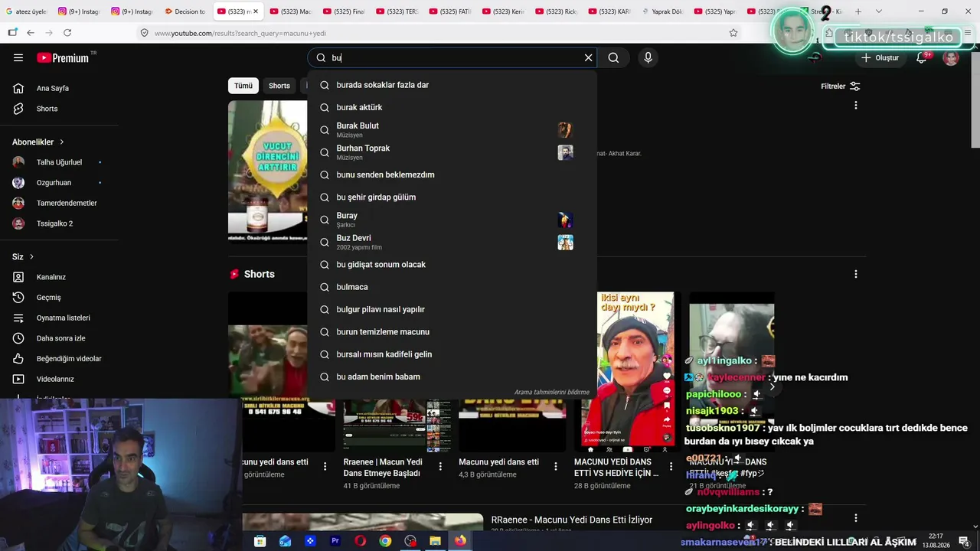Open the Filtreler filter options
The width and height of the screenshot is (980, 551).
[x=841, y=86]
